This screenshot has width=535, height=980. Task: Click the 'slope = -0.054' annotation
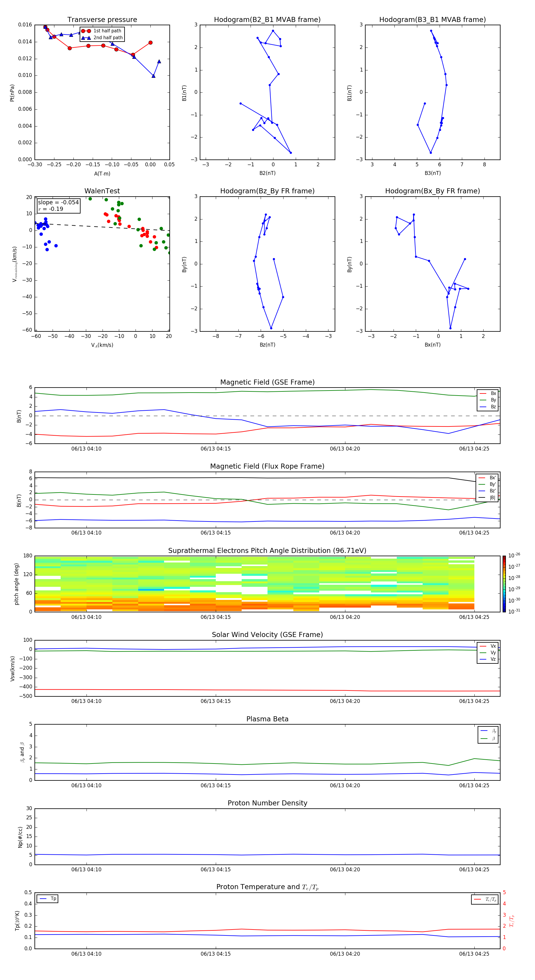(x=58, y=203)
